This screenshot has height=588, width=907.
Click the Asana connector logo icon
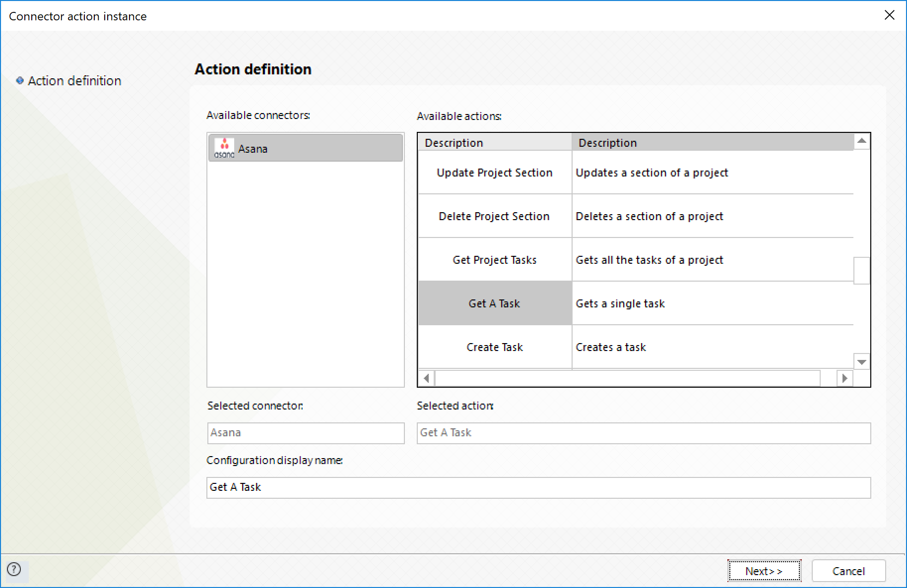224,148
